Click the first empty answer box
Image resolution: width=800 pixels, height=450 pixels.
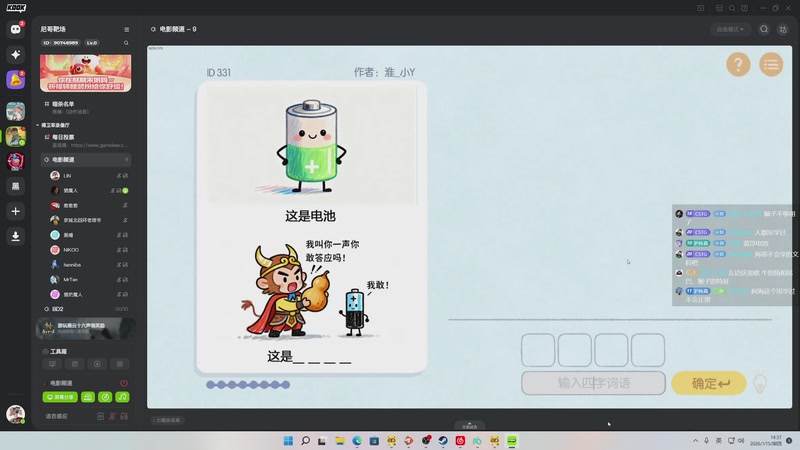(x=538, y=350)
